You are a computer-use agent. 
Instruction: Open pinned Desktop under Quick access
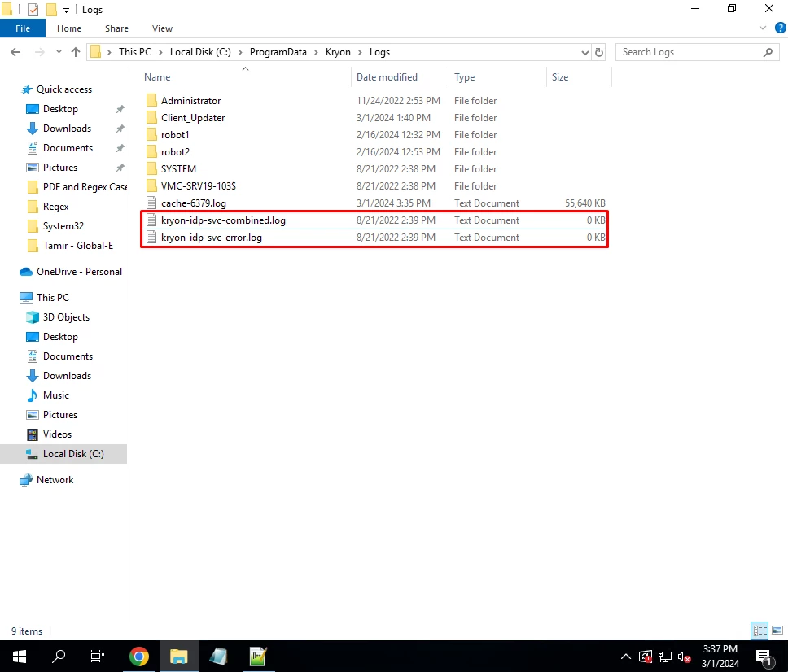pos(60,109)
